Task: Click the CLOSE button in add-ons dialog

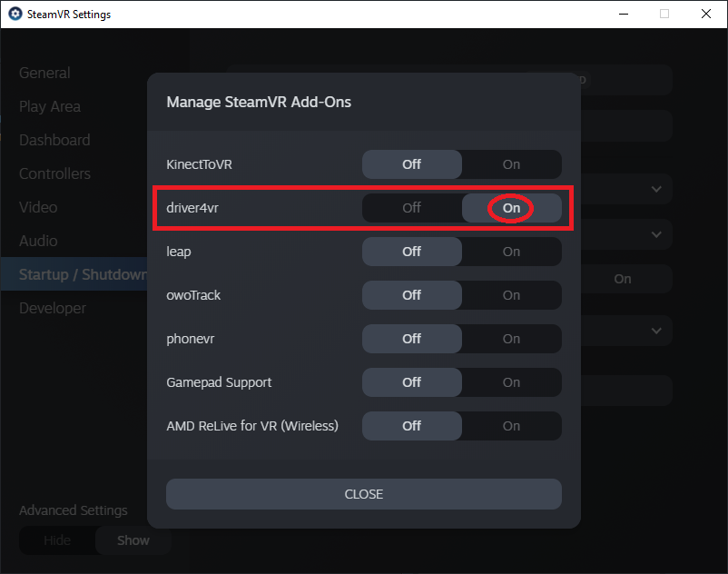Action: pos(364,494)
